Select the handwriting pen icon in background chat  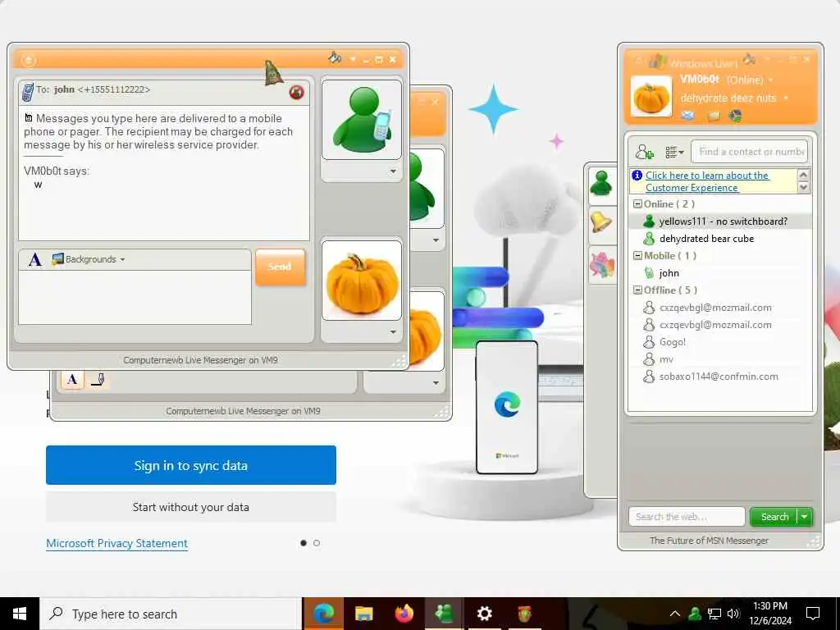pyautogui.click(x=98, y=379)
